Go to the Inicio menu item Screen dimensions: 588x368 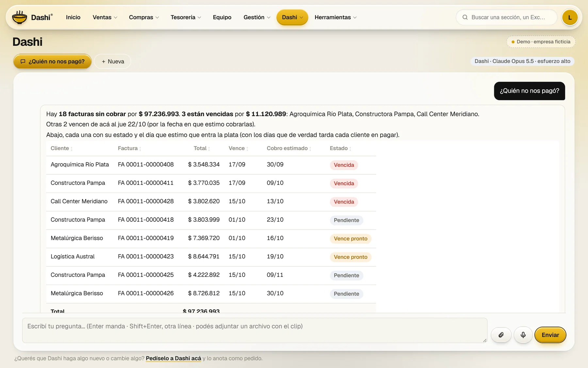[x=73, y=17]
